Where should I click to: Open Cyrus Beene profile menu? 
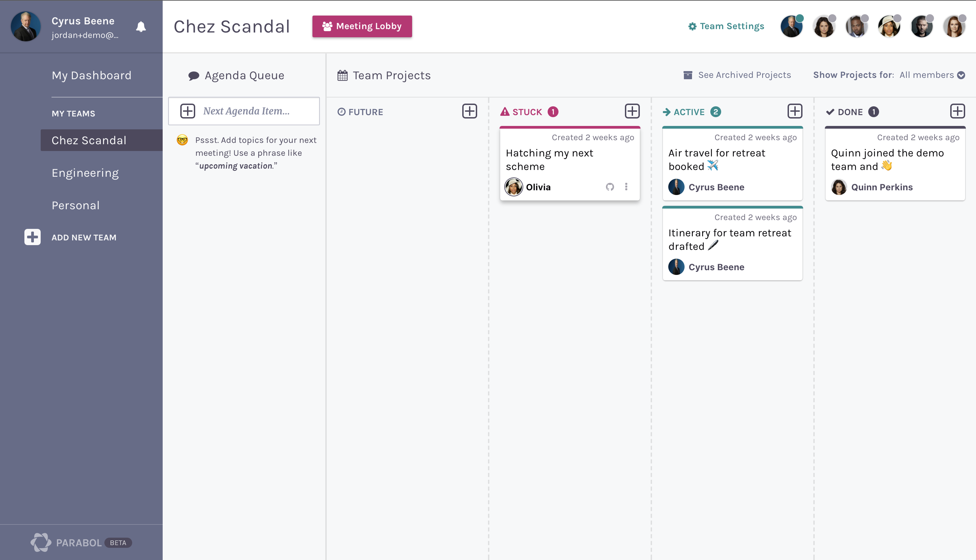click(66, 26)
